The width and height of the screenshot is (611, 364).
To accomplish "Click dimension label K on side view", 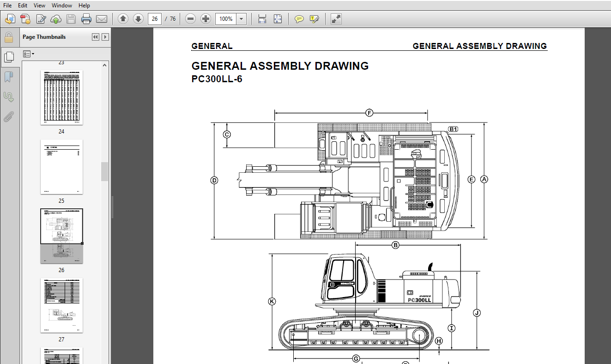I will [x=272, y=302].
